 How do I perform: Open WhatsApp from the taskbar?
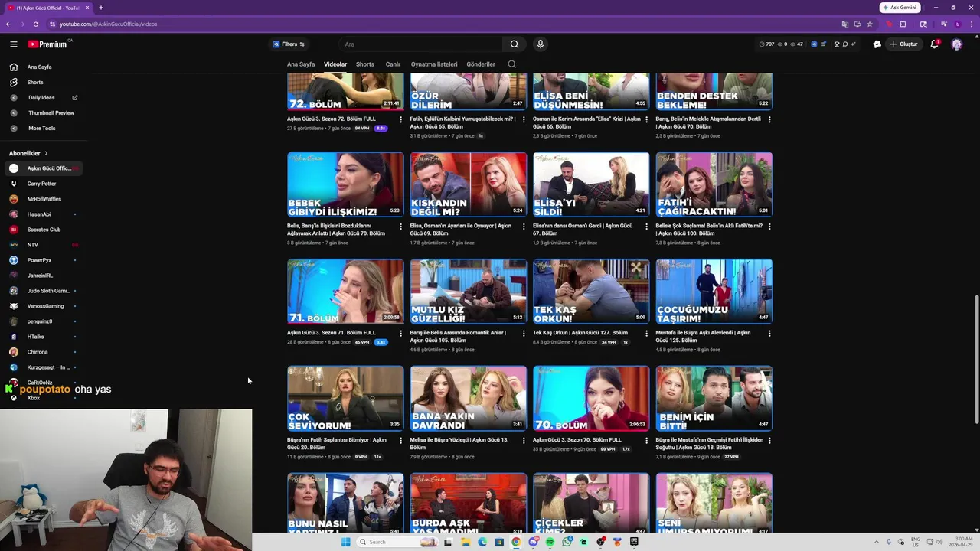(x=567, y=542)
